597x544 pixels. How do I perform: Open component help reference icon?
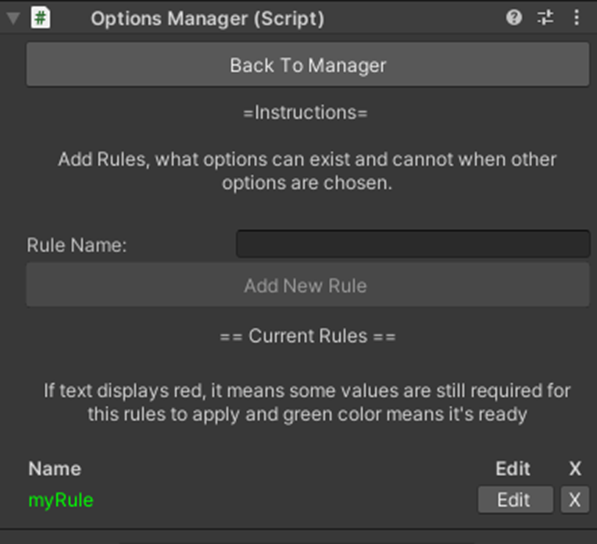(x=514, y=18)
